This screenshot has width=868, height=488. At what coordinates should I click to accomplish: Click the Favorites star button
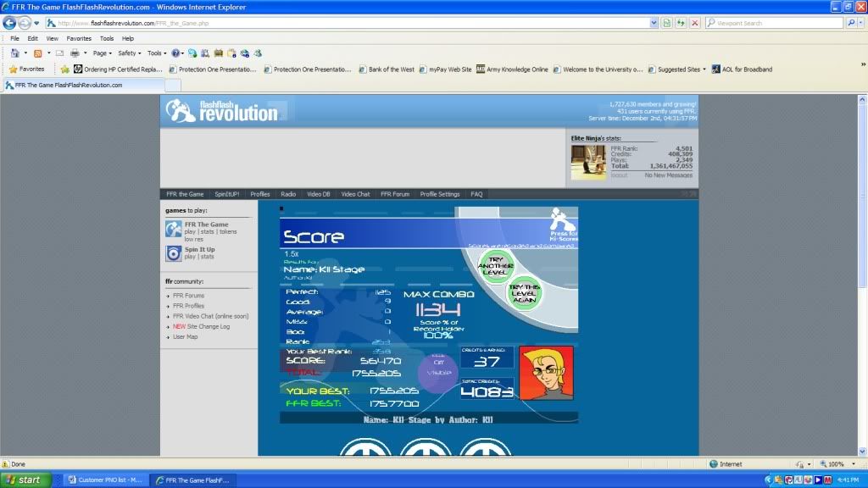pos(26,69)
